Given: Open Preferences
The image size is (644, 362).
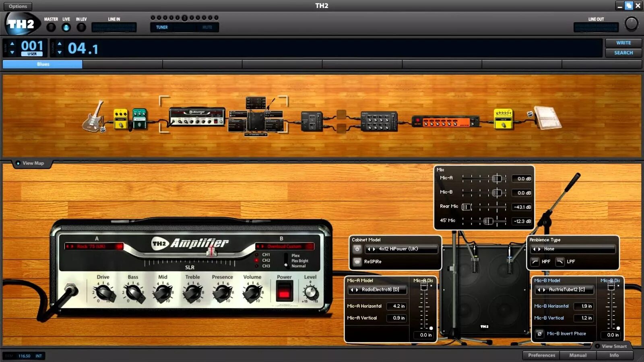Looking at the screenshot, I should click(x=541, y=355).
